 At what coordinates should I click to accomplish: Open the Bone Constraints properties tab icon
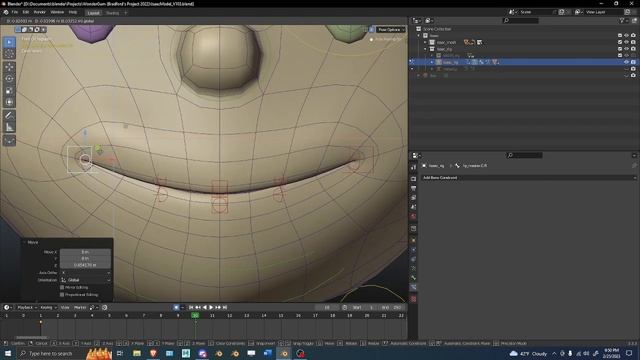click(x=413, y=287)
